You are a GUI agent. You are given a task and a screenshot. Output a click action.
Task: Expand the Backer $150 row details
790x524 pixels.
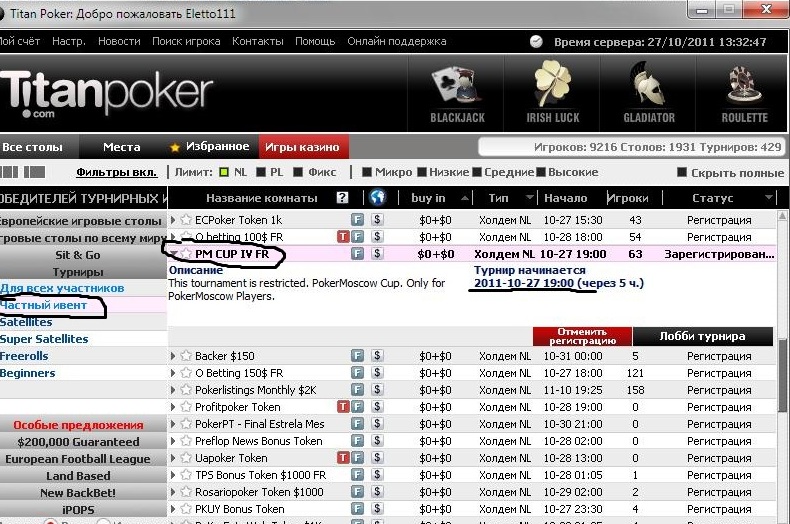coord(173,356)
